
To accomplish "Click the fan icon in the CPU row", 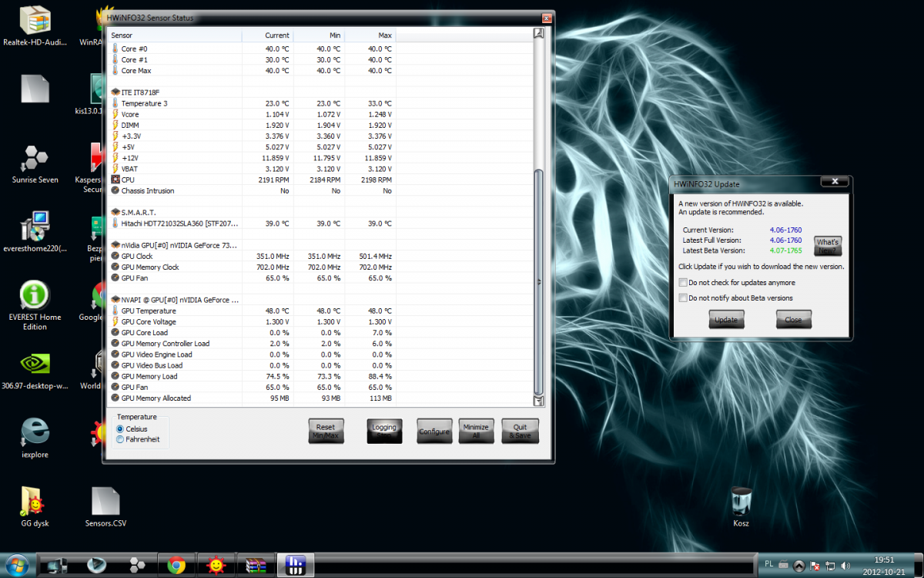I will [x=115, y=180].
